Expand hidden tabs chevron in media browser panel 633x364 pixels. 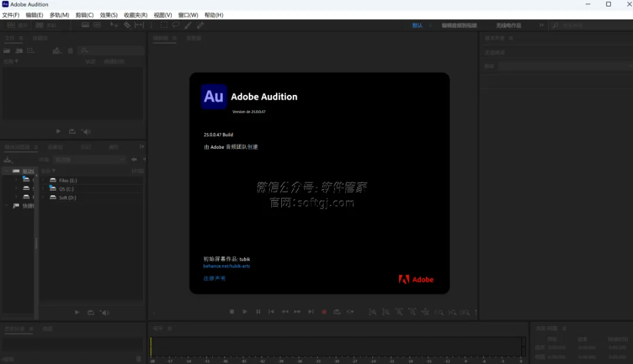141,147
